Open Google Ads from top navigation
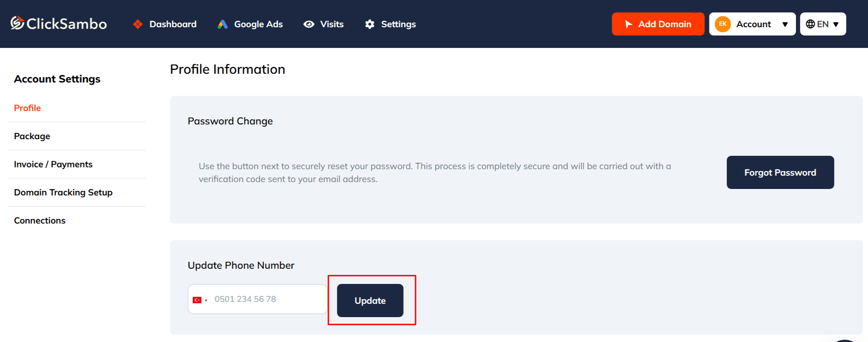Screen dimensions: 868x342 (258, 24)
